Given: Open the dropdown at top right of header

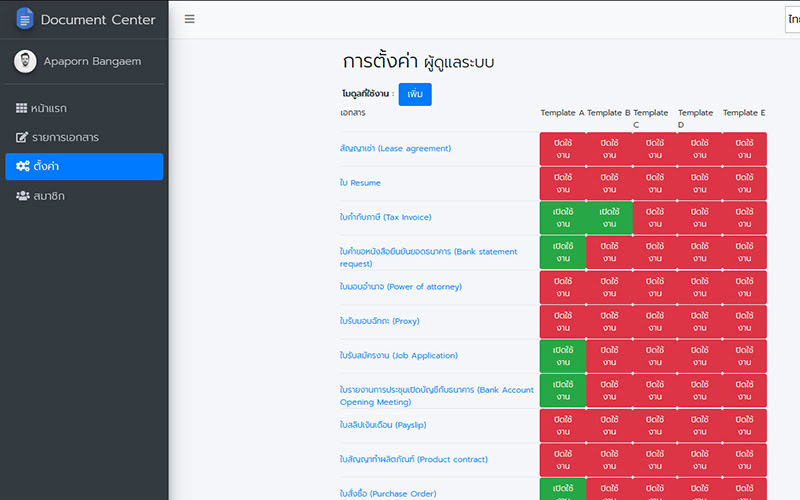Looking at the screenshot, I should (792, 19).
